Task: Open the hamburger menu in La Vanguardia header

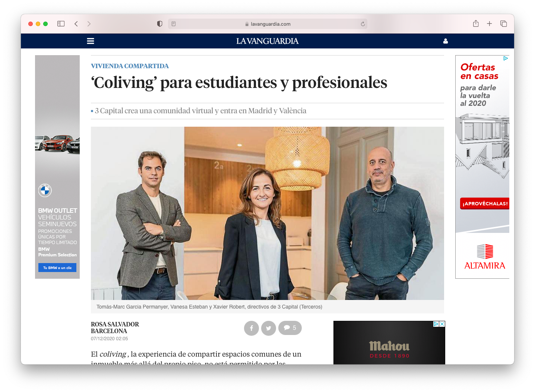Action: click(91, 41)
